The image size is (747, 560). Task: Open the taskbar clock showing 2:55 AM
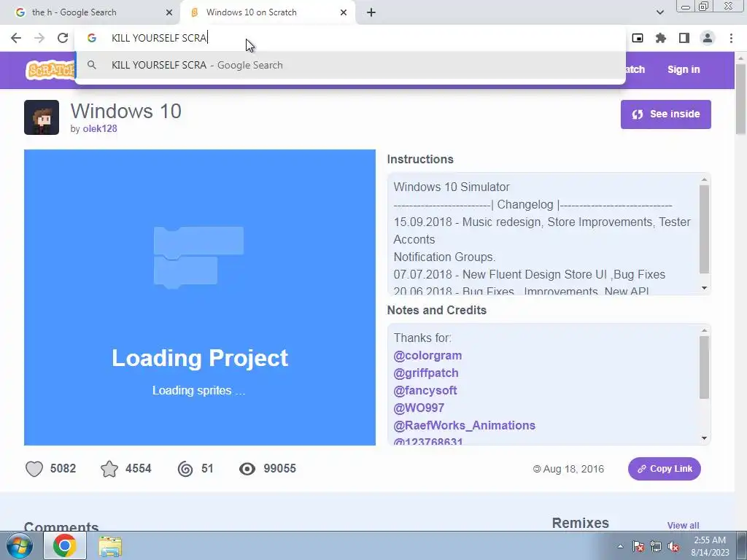710,546
